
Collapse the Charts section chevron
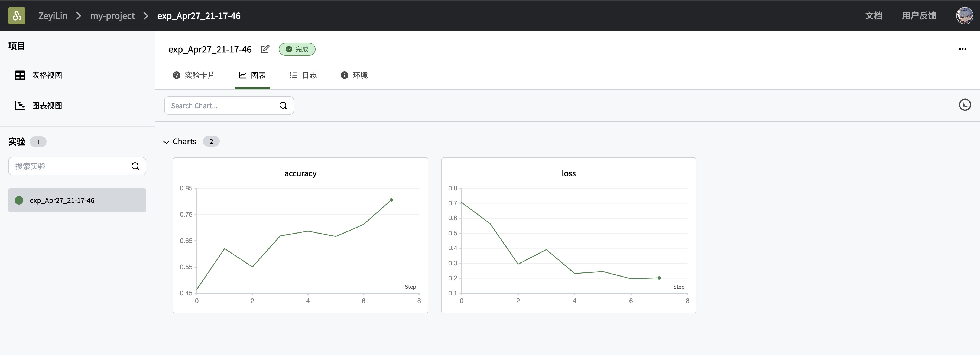click(166, 142)
